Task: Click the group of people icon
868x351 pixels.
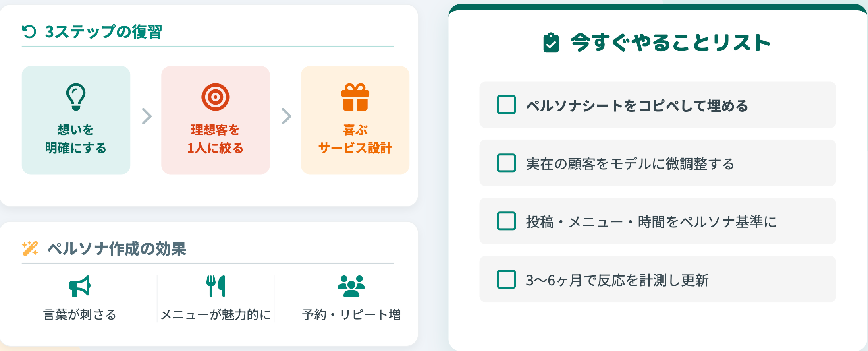Action: pos(351,286)
